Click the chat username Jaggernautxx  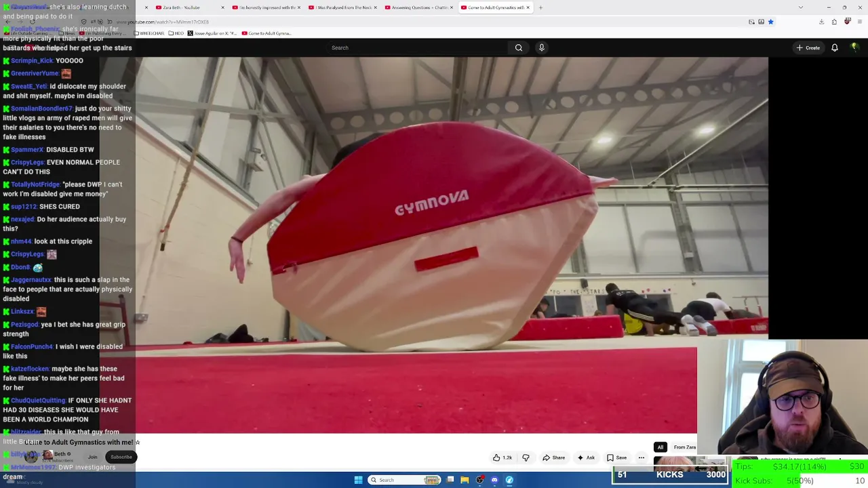point(31,279)
